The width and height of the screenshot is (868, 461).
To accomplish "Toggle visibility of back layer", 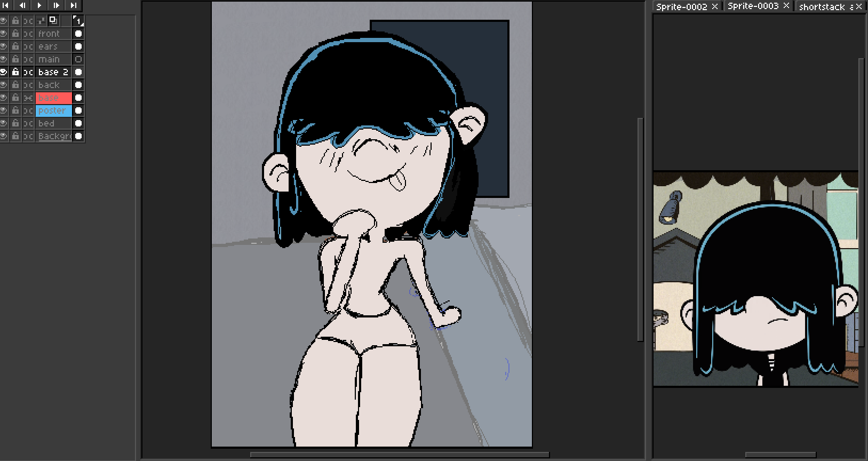I will click(4, 85).
